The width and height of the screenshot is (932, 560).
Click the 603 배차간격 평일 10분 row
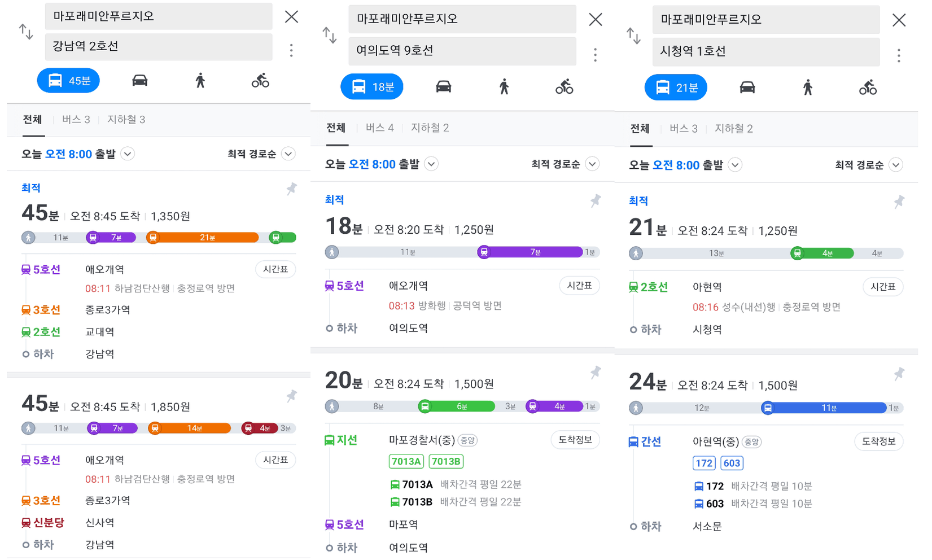(753, 504)
